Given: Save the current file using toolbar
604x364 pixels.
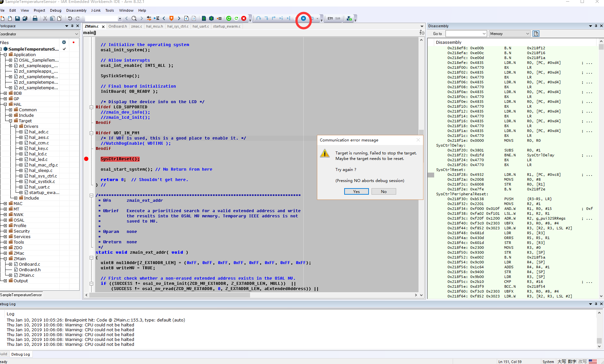Looking at the screenshot, I should pyautogui.click(x=18, y=18).
